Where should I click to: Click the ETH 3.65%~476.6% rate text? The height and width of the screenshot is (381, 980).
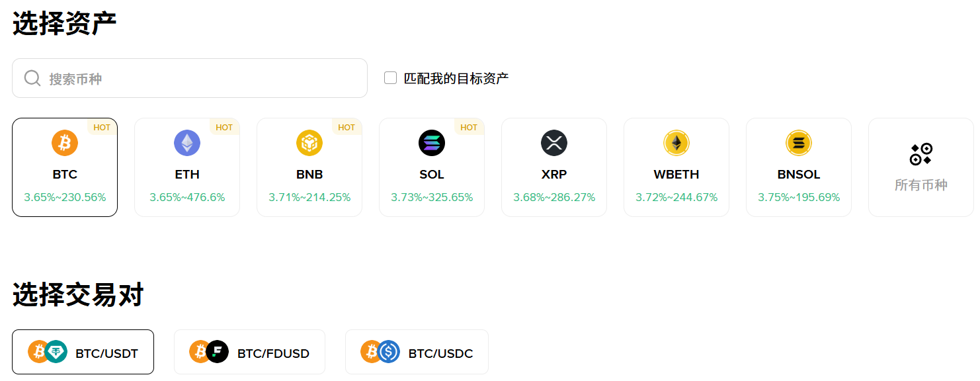(187, 197)
